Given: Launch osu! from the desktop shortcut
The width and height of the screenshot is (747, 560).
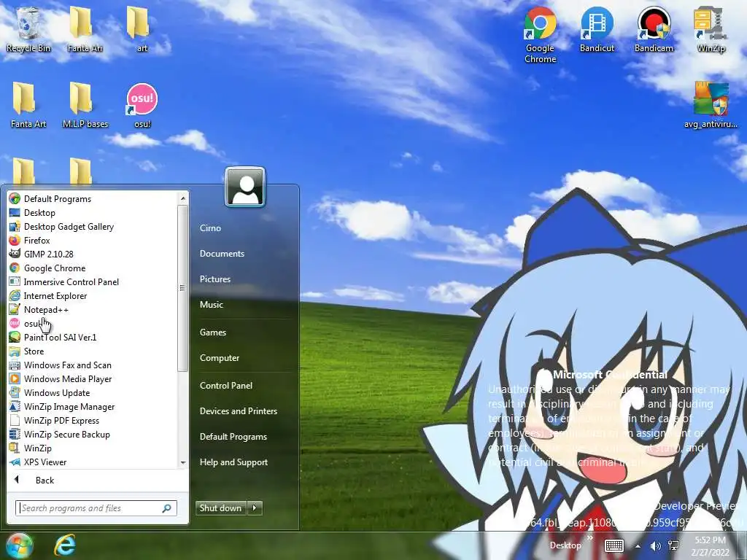Looking at the screenshot, I should pos(142,105).
